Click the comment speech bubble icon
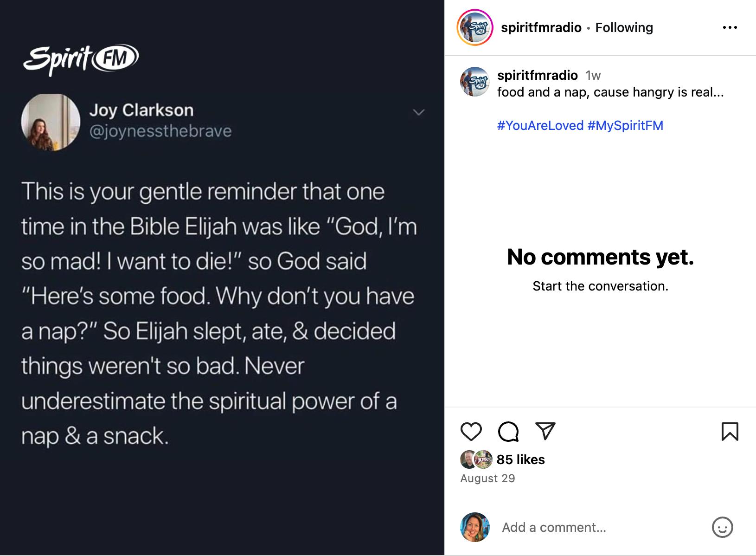The height and width of the screenshot is (556, 756). click(x=508, y=432)
